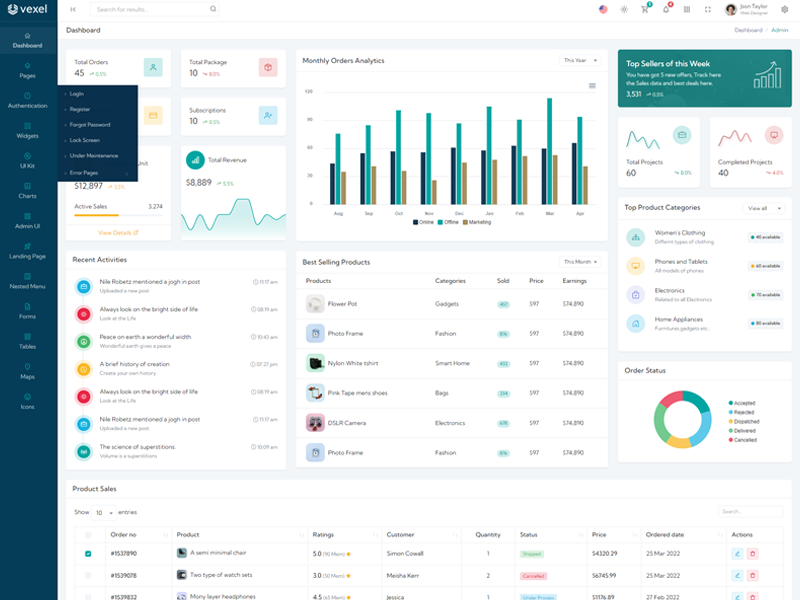
Task: Click the View Details link
Action: (118, 232)
